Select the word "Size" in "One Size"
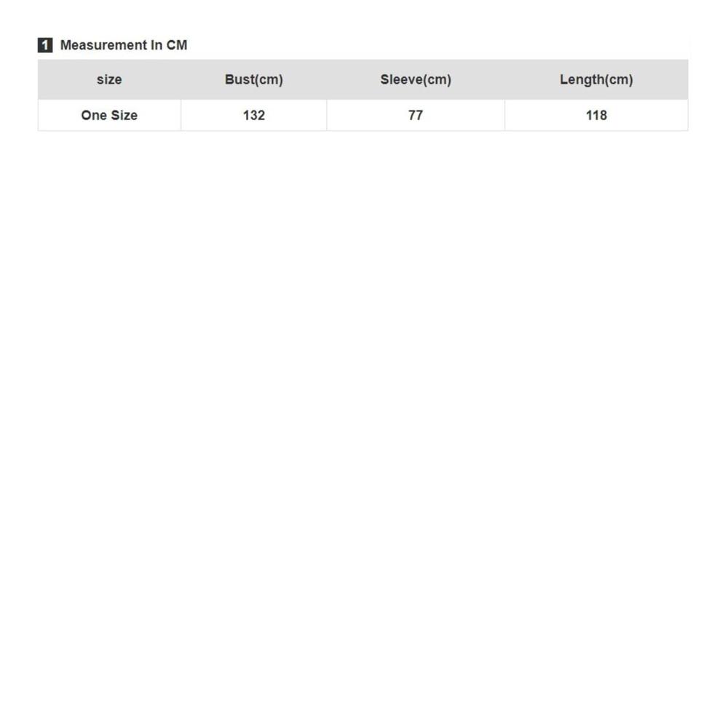 [x=124, y=115]
